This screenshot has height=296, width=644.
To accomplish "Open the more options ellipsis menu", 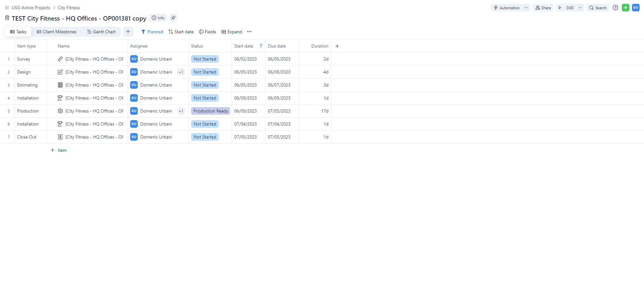I will [x=249, y=32].
